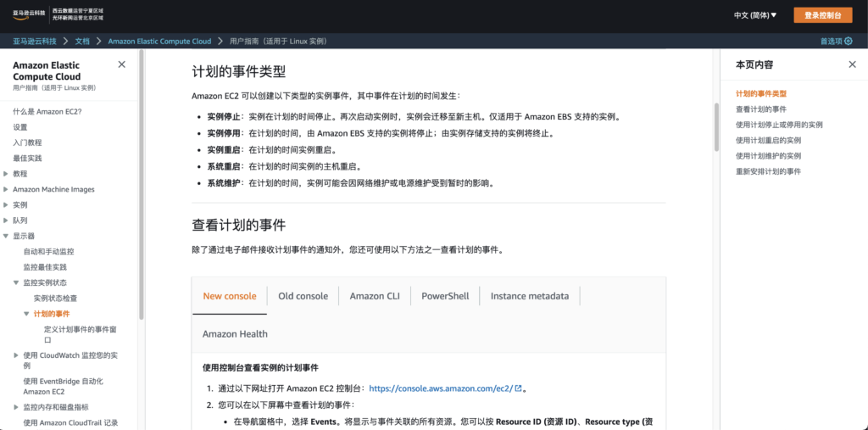Switch to the Old console tab

[x=303, y=296]
